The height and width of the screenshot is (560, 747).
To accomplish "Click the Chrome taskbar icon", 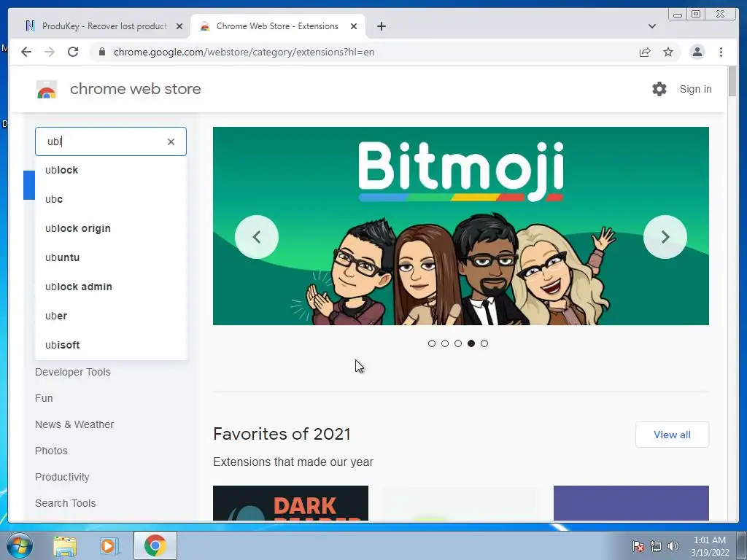I will 155,545.
